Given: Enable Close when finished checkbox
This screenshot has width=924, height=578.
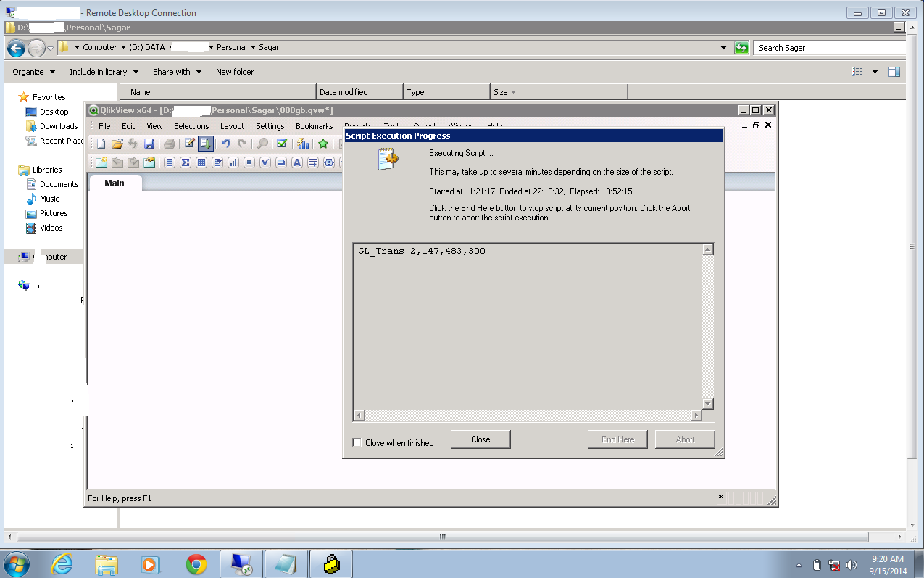Looking at the screenshot, I should point(357,442).
